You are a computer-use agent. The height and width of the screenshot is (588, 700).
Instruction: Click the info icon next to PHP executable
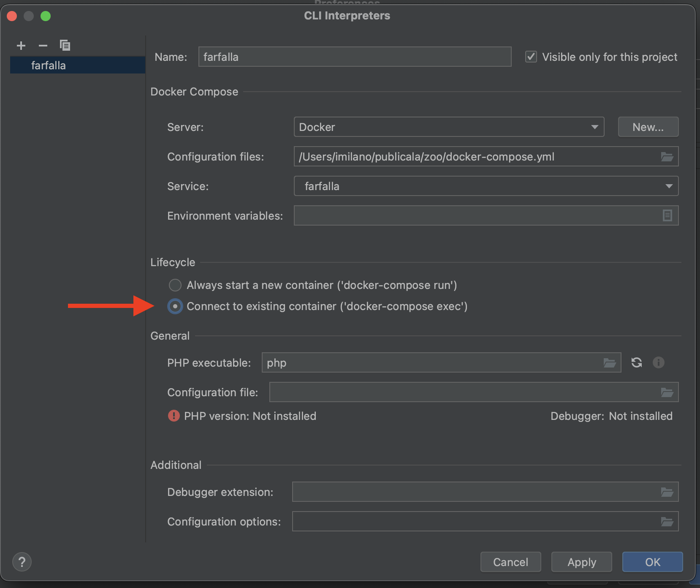pyautogui.click(x=659, y=362)
